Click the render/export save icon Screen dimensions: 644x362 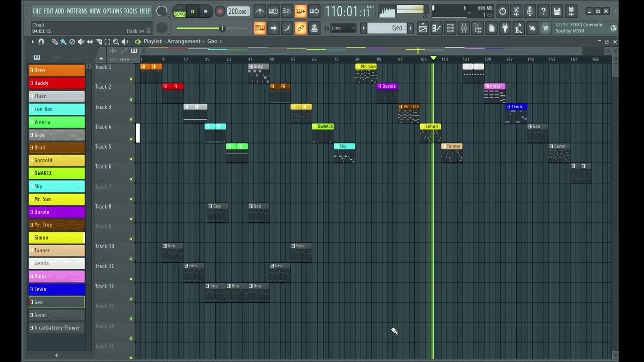point(571,11)
